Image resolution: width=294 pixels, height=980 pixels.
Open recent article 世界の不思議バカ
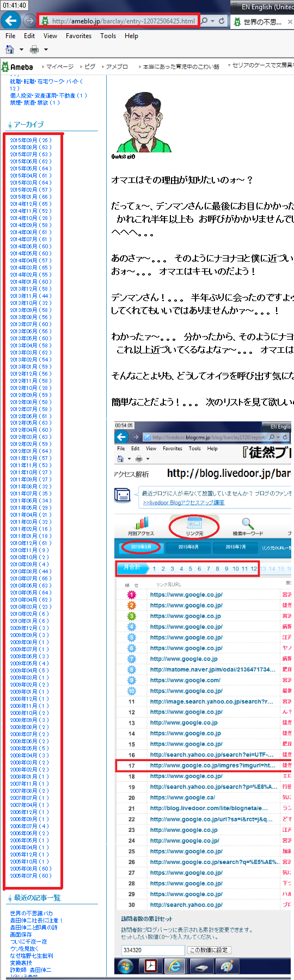coord(32,913)
